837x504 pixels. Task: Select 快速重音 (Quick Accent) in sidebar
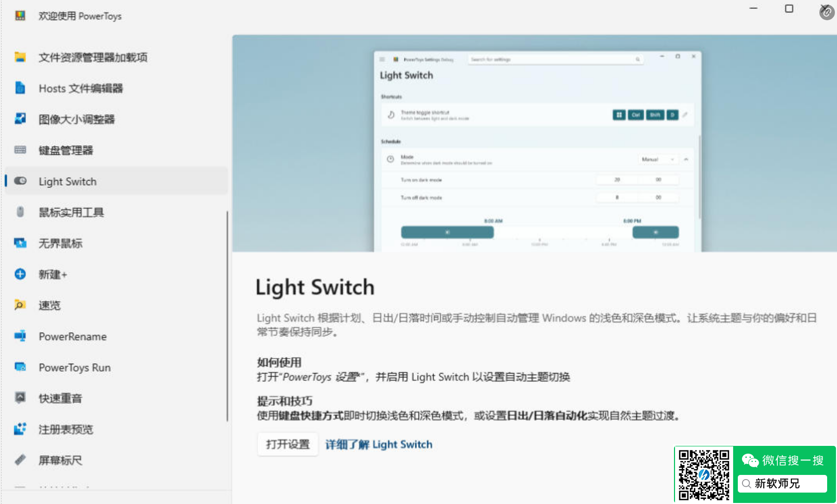coord(60,399)
